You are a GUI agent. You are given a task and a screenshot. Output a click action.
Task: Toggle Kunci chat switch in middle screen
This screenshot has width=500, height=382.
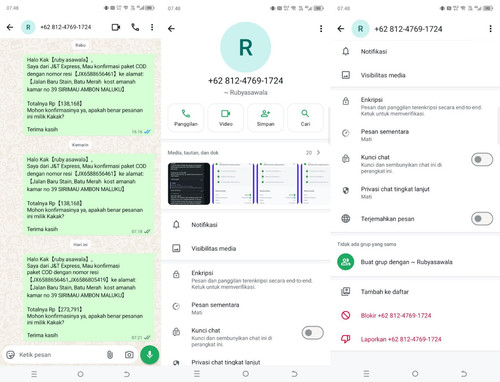312,333
